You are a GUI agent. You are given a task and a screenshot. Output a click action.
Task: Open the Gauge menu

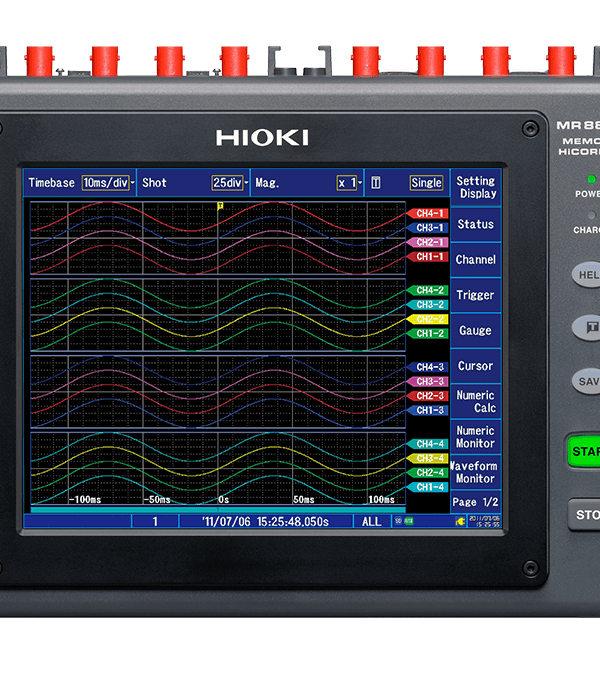click(x=476, y=331)
